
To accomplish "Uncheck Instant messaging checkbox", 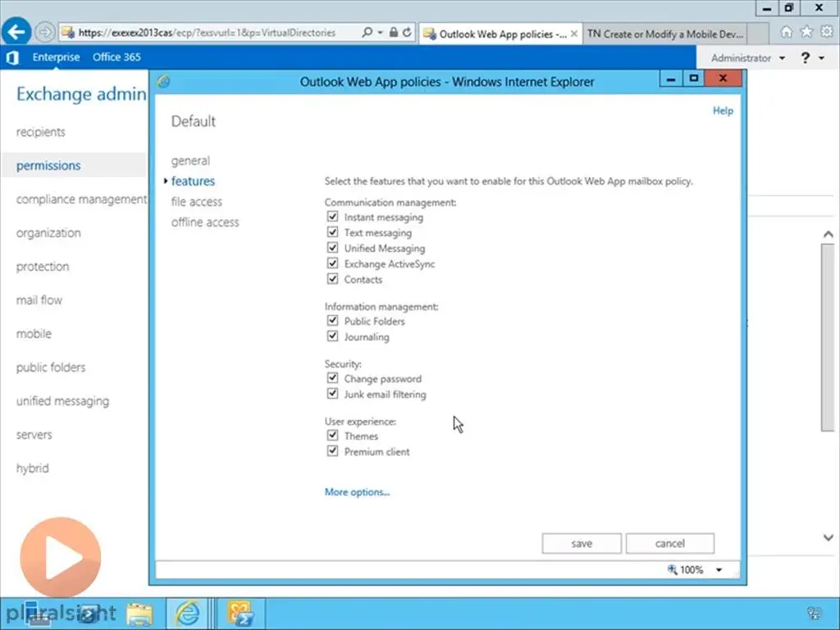I will pos(333,217).
